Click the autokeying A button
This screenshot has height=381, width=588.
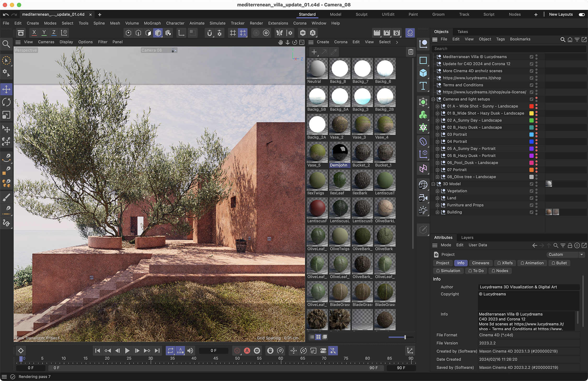point(247,351)
